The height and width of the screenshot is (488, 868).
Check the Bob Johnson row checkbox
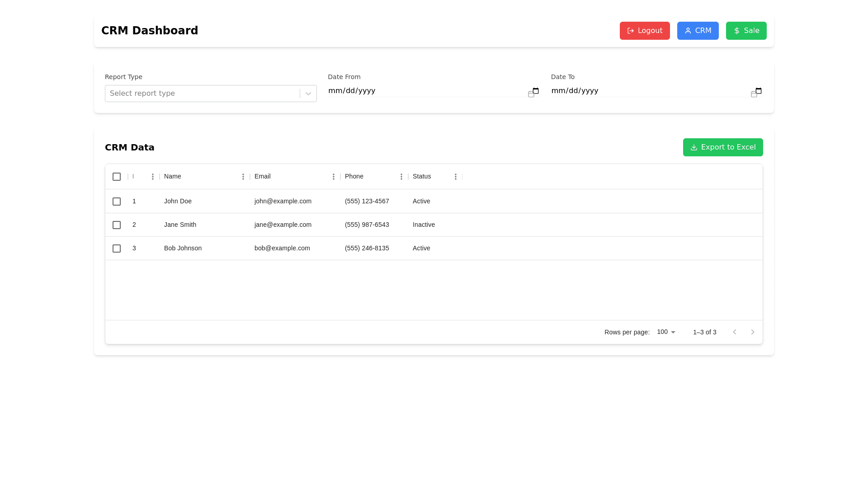pyautogui.click(x=117, y=249)
